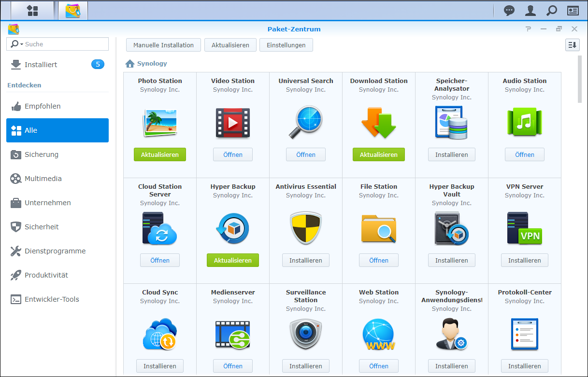Select the Sicherheit category
This screenshot has height=377, width=588.
tap(57, 227)
